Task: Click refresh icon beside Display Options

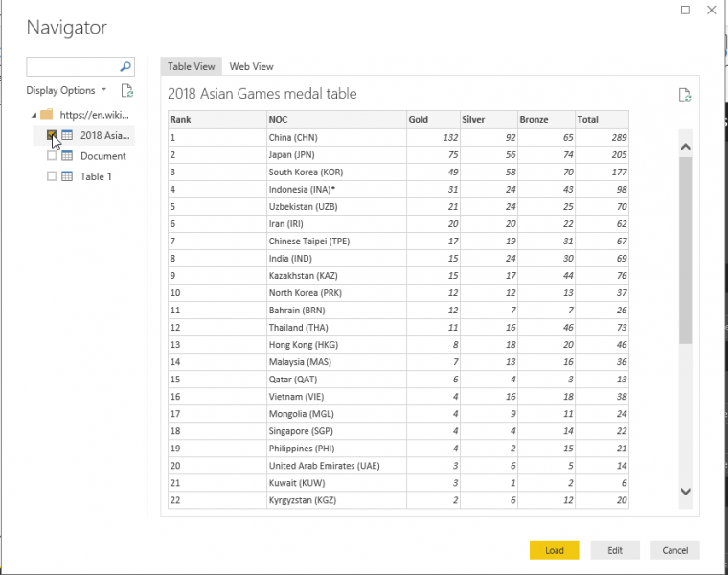Action: (x=126, y=91)
